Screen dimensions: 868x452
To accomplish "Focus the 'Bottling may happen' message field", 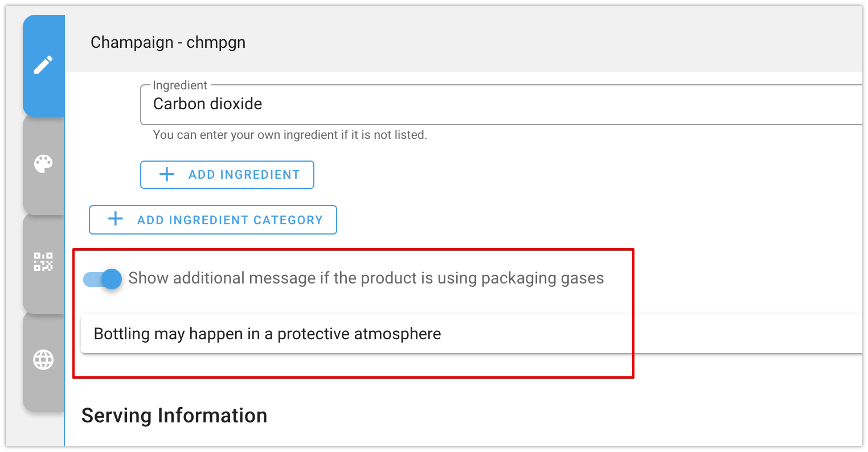I will tap(472, 334).
